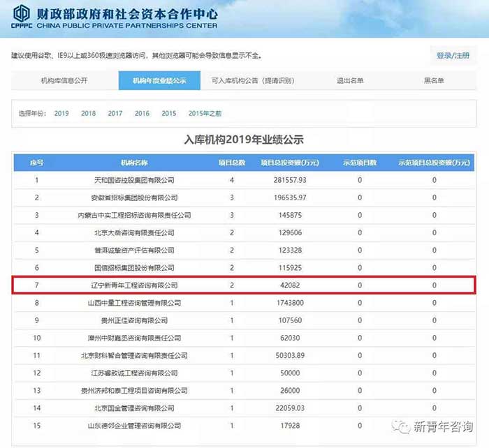Select 江苏睿致诚工程咨询有限公司 entry

click(x=134, y=373)
